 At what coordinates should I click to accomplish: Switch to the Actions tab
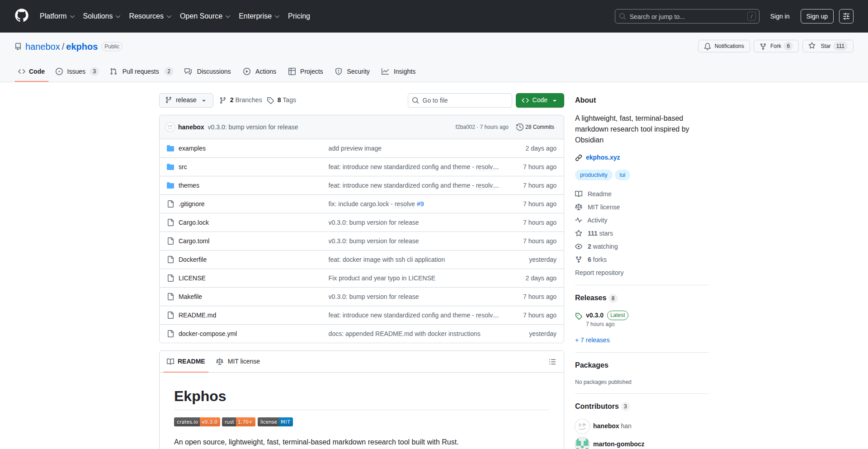pyautogui.click(x=259, y=71)
